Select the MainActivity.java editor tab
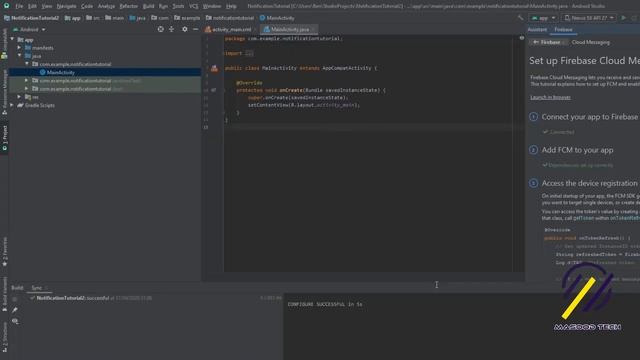The height and width of the screenshot is (360, 640). pyautogui.click(x=289, y=29)
